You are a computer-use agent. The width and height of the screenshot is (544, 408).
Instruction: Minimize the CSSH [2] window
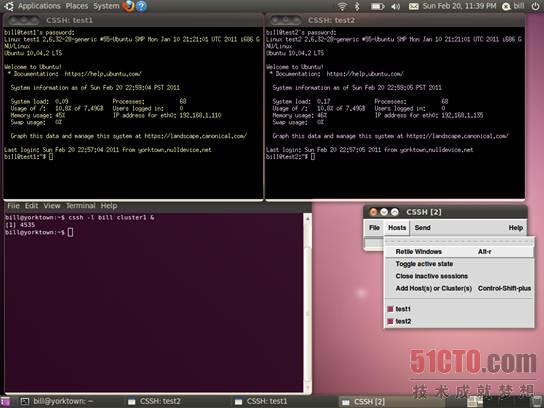[384, 212]
